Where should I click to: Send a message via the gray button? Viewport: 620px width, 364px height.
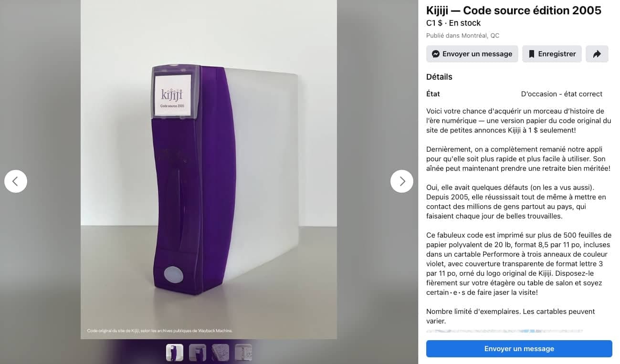(472, 54)
